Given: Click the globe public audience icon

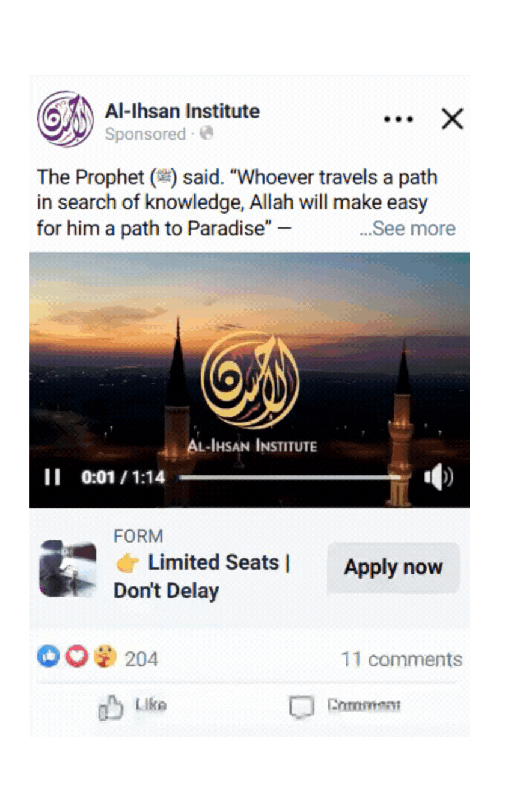Looking at the screenshot, I should pos(207,133).
